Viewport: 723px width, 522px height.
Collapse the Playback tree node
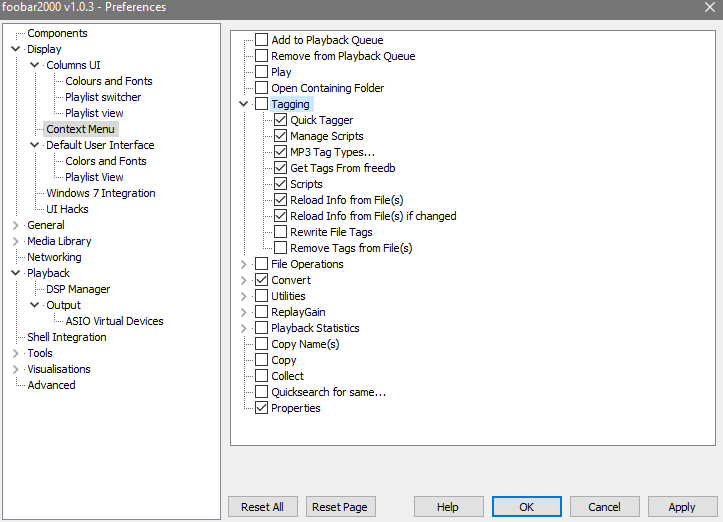point(15,273)
